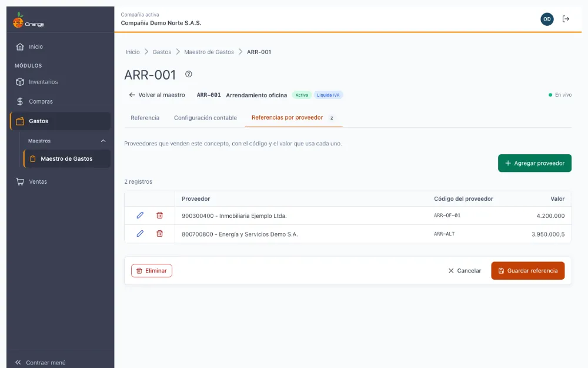The width and height of the screenshot is (588, 368).
Task: Go to Inicio breadcrumb
Action: [132, 52]
